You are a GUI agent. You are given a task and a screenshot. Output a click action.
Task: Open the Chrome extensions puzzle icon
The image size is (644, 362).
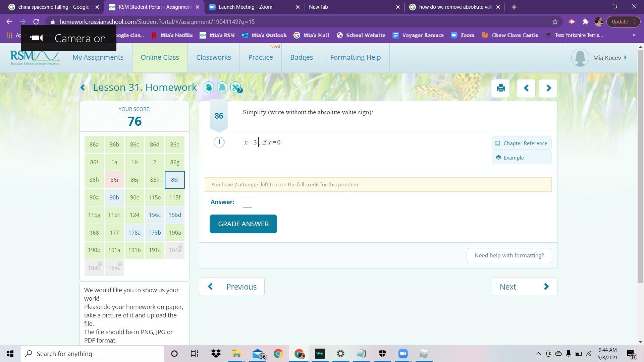tap(585, 22)
